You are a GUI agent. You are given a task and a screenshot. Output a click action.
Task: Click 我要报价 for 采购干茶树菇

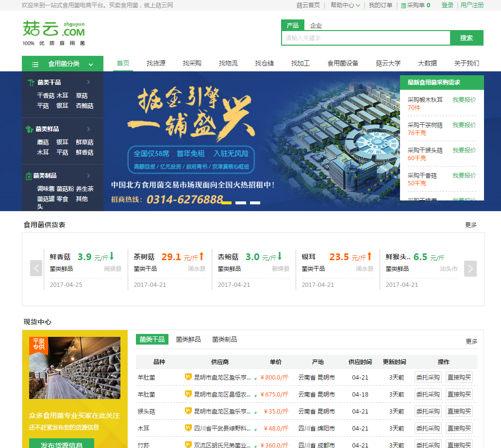click(x=464, y=125)
